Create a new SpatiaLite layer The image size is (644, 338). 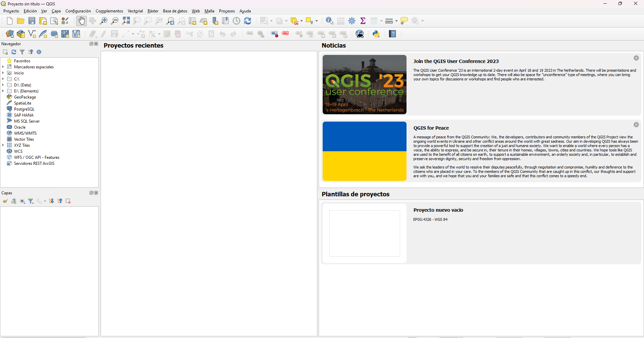tap(43, 34)
